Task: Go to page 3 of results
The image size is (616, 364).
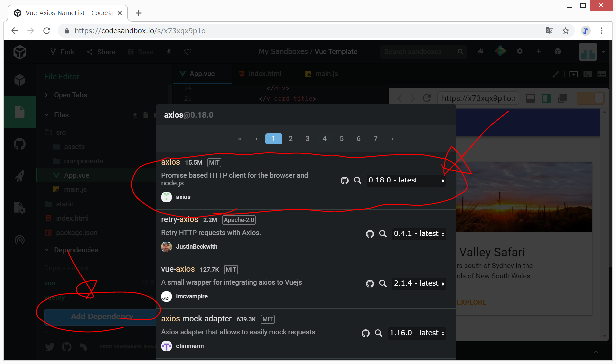Action: coord(307,139)
